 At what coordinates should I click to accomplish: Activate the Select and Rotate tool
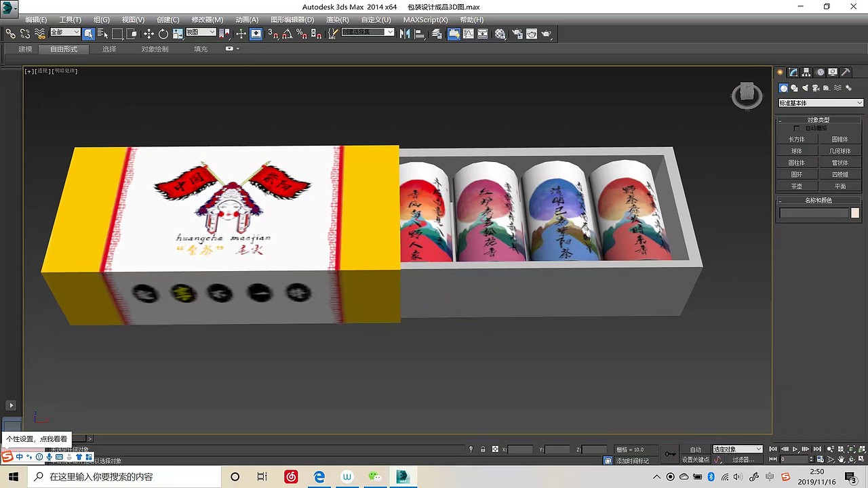(x=163, y=33)
